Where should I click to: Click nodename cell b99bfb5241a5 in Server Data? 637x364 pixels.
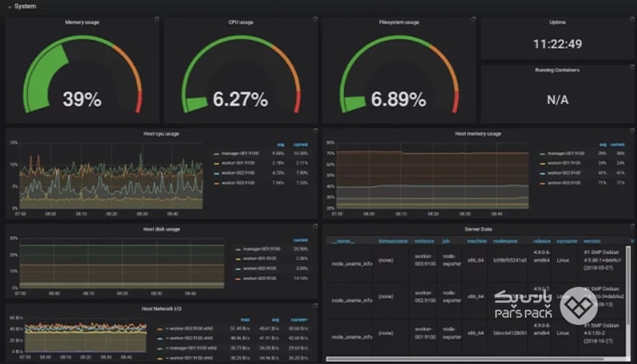click(510, 260)
